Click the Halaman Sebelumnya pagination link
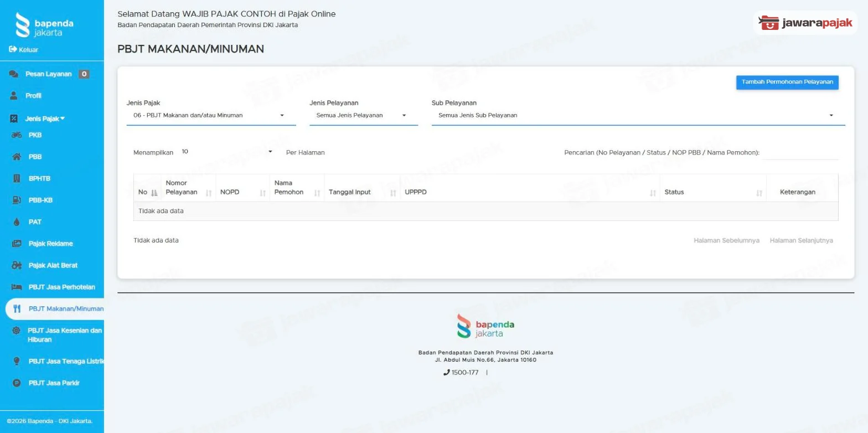Viewport: 868px width, 433px height. [x=726, y=240]
